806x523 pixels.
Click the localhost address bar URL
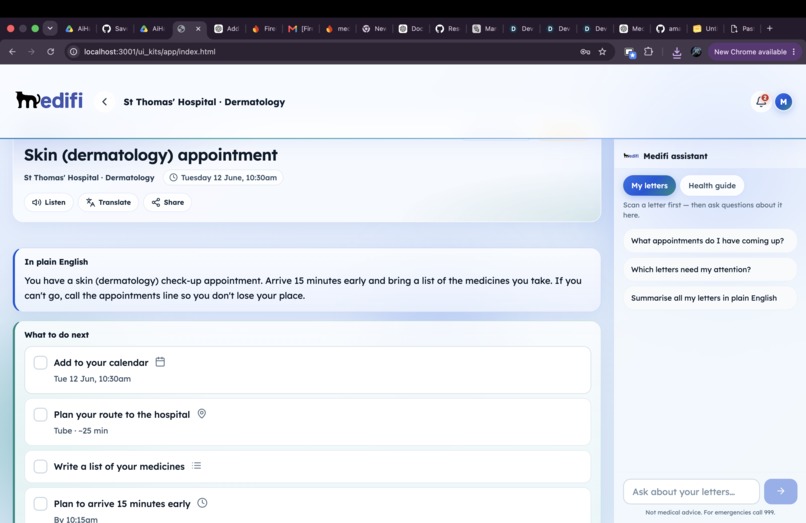[150, 51]
